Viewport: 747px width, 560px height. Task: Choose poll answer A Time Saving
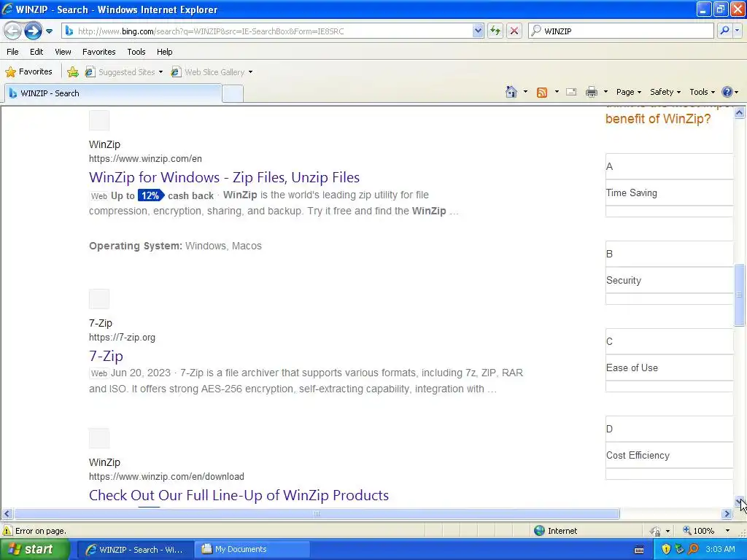(x=669, y=184)
